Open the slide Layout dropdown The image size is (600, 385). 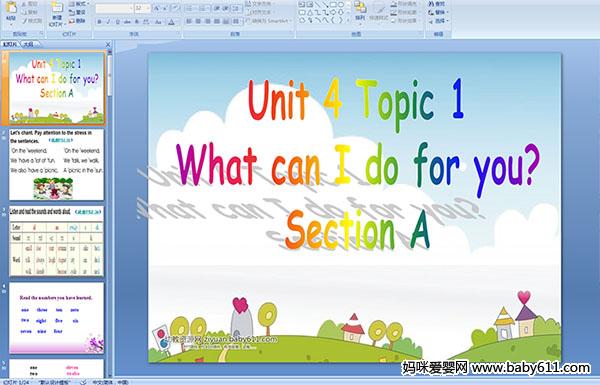(79, 4)
